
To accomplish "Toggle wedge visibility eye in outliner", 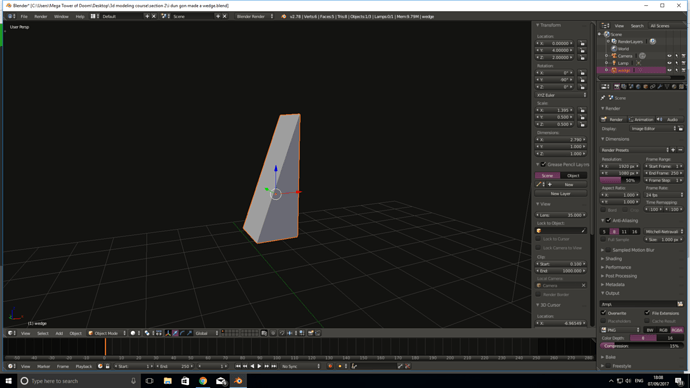I will pyautogui.click(x=669, y=70).
